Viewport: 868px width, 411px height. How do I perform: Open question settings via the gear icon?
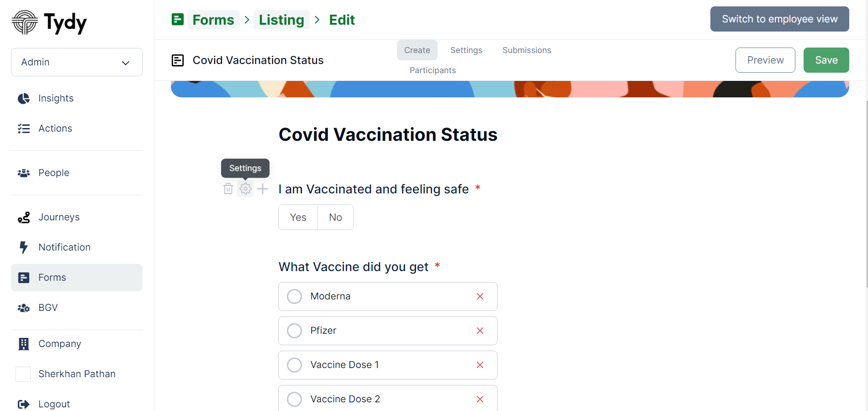(245, 189)
